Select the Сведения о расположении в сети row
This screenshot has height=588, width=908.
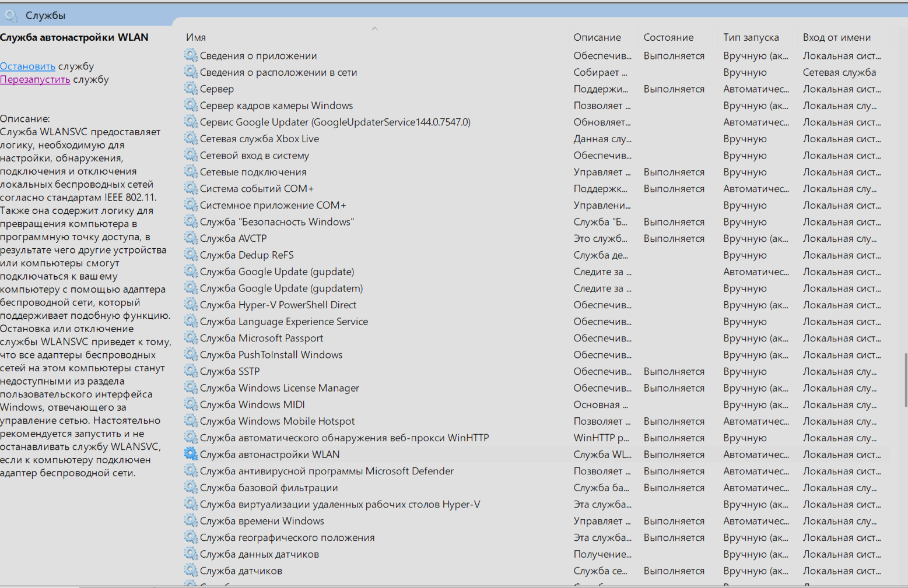click(x=537, y=72)
